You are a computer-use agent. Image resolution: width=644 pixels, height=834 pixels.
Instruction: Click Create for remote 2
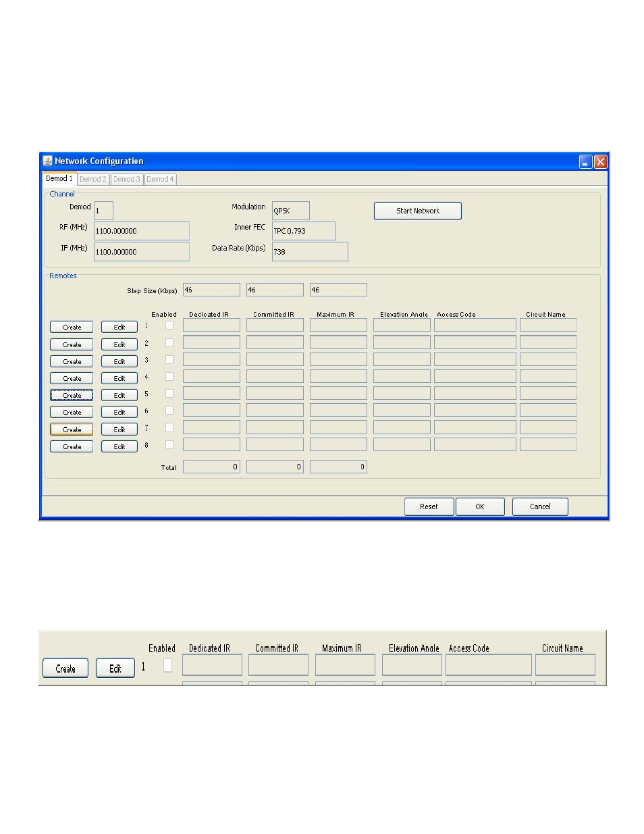72,344
